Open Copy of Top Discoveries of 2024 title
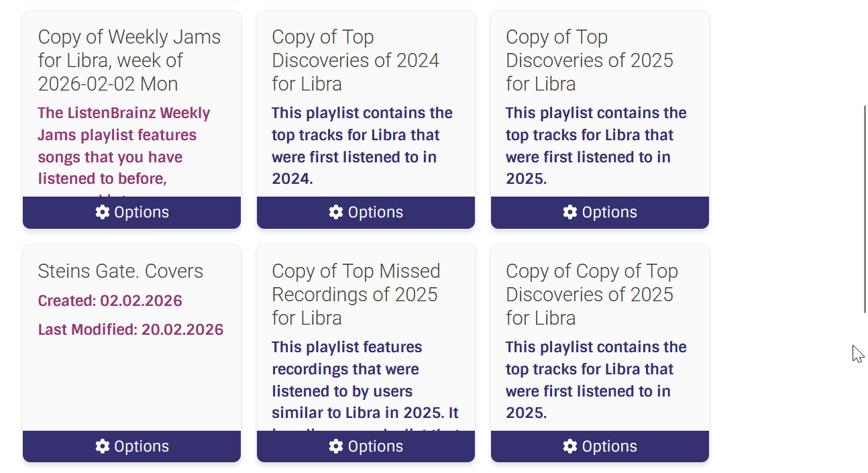The image size is (868, 473). point(355,60)
